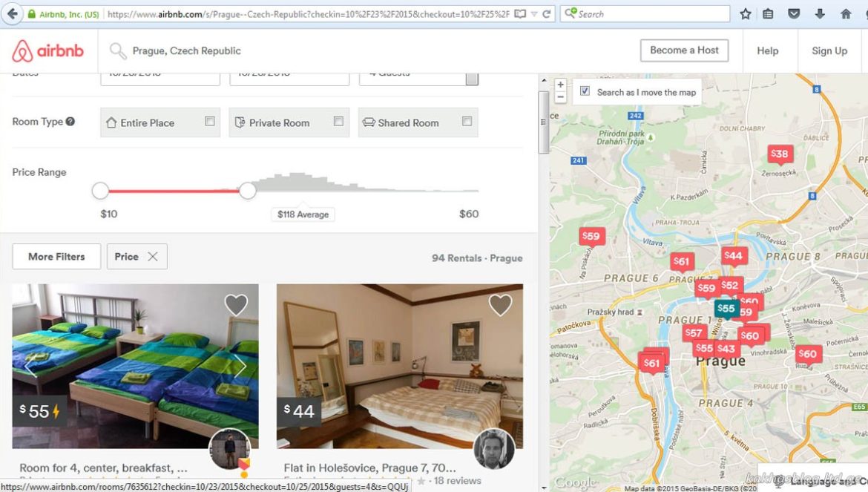Open the guests dropdown arrow
The height and width of the screenshot is (492, 868).
(x=472, y=79)
